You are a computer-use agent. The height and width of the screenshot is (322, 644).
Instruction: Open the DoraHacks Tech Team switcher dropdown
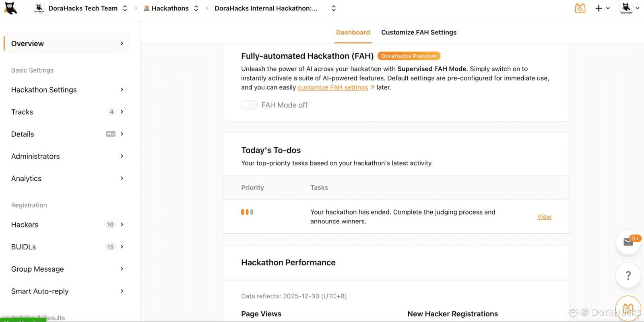click(125, 8)
